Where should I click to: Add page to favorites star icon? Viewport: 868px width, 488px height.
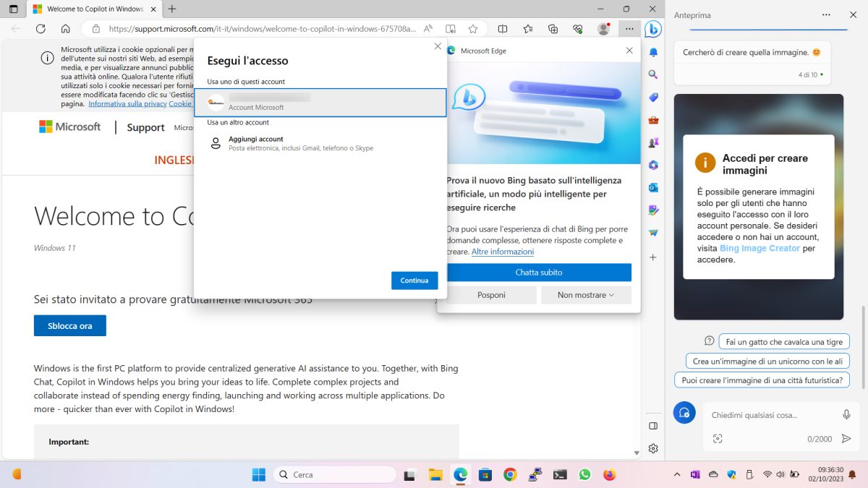pyautogui.click(x=473, y=29)
